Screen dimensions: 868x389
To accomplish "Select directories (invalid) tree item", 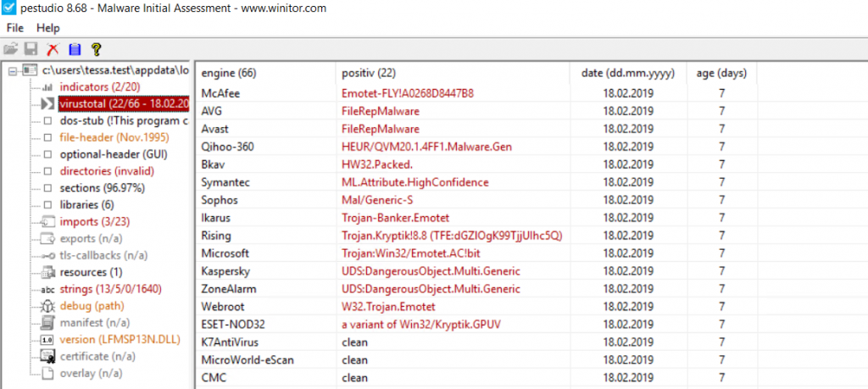I will 107,171.
